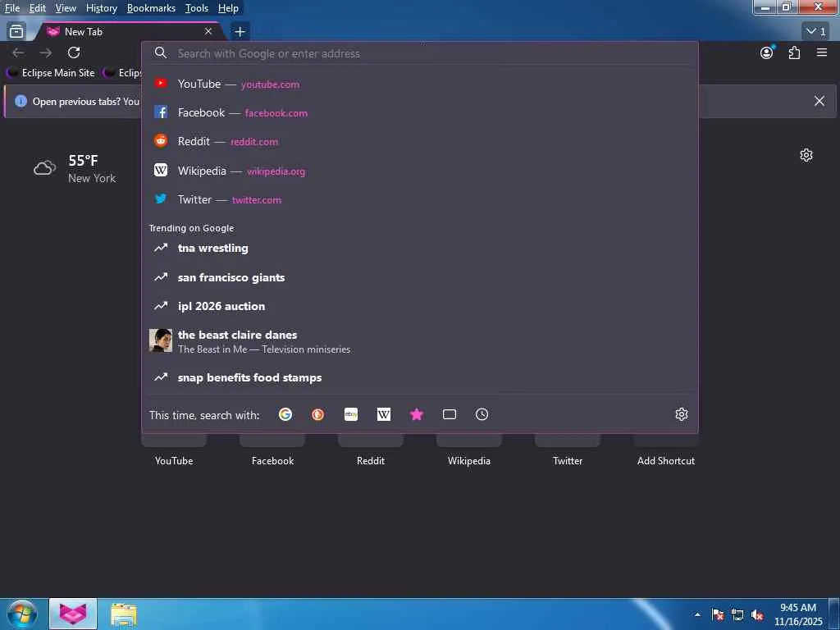This screenshot has width=840, height=630.
Task: Open the Edit menu
Action: tap(38, 8)
